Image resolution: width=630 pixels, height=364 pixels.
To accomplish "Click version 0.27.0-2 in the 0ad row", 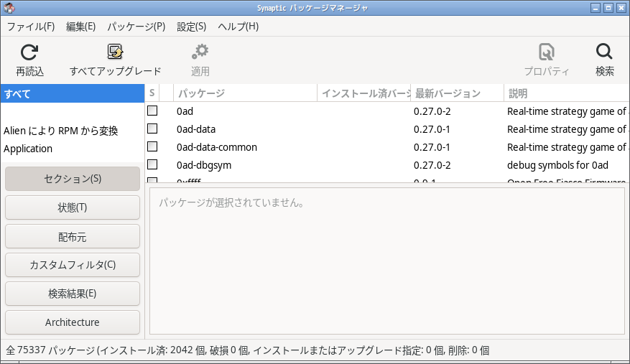I will [x=432, y=111].
